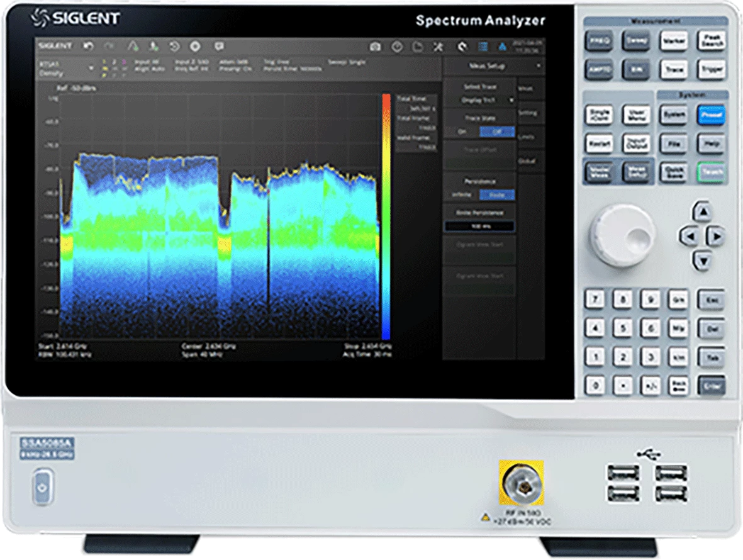Click the history clock-arrow icon in toolbar
743x560 pixels.
174,46
